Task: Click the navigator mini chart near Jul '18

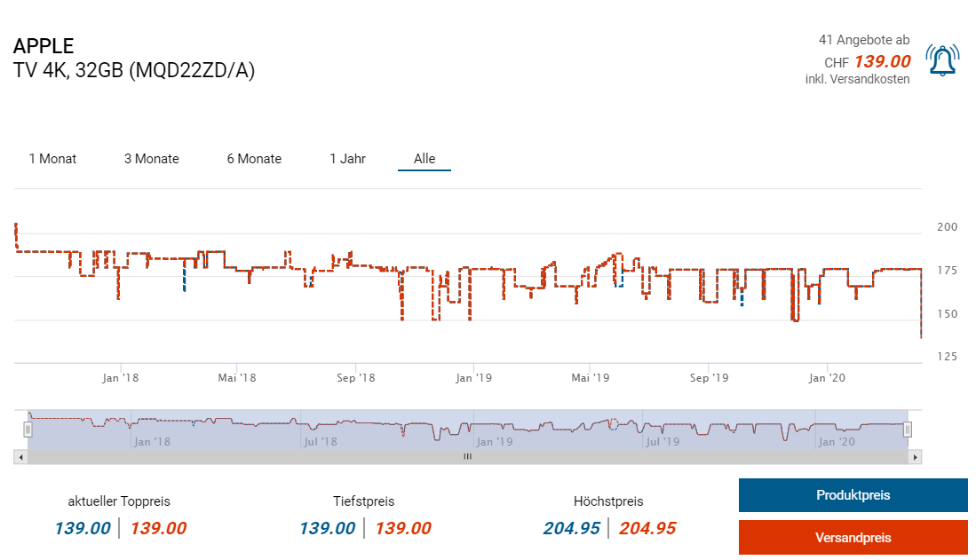Action: click(x=320, y=428)
